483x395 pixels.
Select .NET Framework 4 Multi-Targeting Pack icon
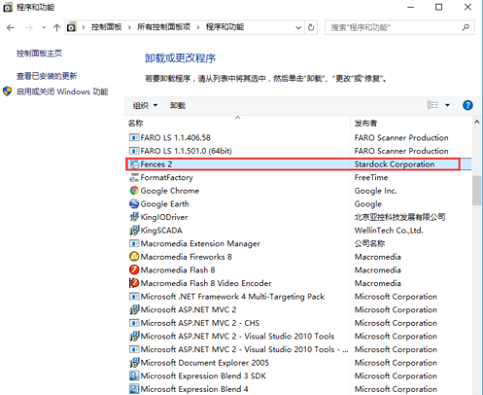click(134, 296)
